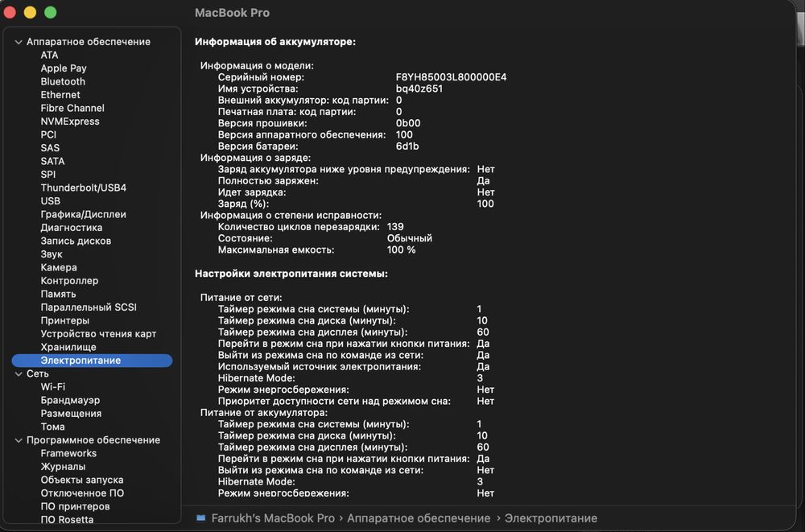The width and height of the screenshot is (805, 532).
Task: Open the Хранилище entry
Action: [68, 347]
